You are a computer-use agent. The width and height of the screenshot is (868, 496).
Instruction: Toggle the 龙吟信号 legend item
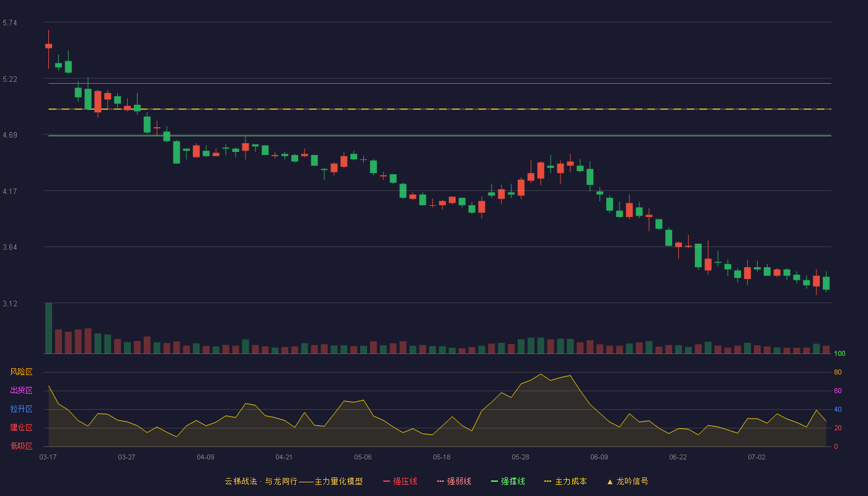pos(627,481)
